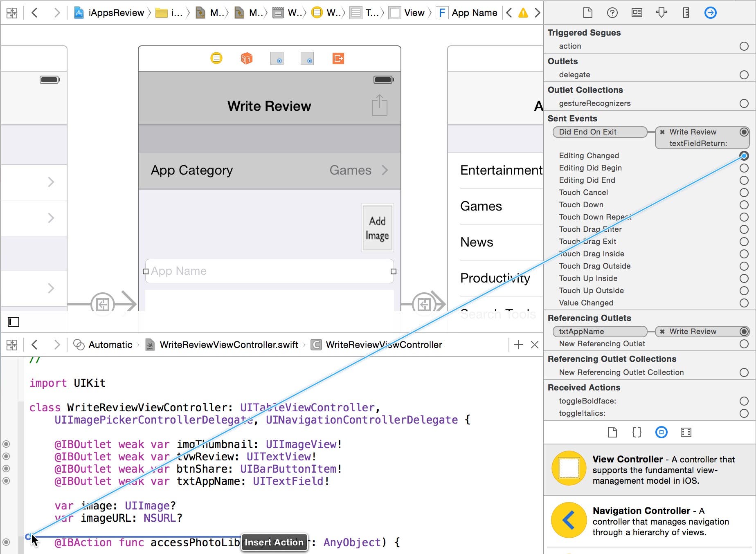Click the share action bar button in Write Review
Image resolution: width=756 pixels, height=554 pixels.
click(x=380, y=105)
